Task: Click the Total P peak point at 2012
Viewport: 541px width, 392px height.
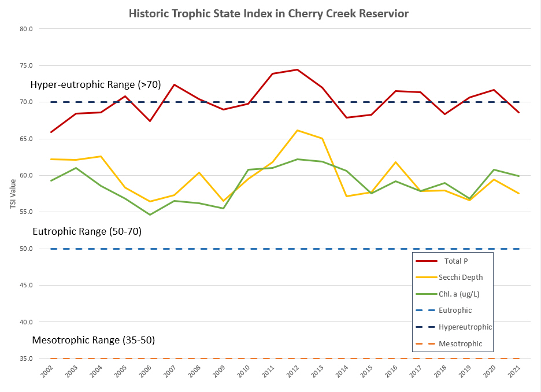Action: (x=297, y=70)
